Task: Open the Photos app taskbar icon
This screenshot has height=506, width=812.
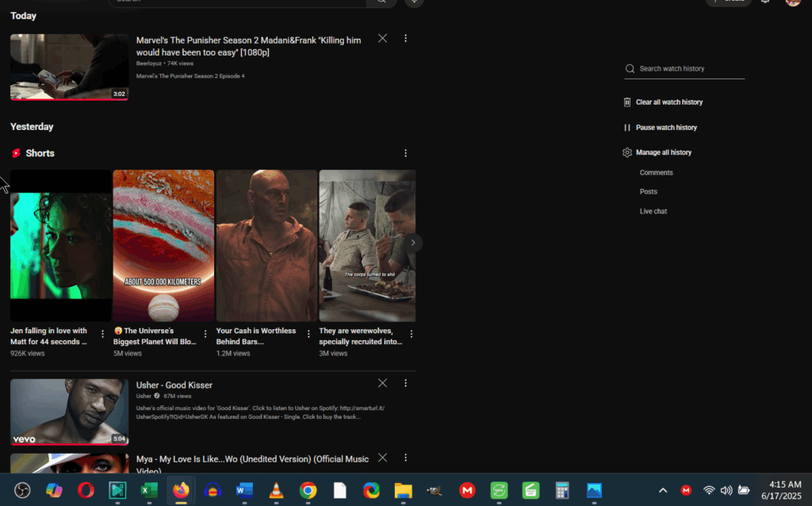Action: (x=594, y=490)
